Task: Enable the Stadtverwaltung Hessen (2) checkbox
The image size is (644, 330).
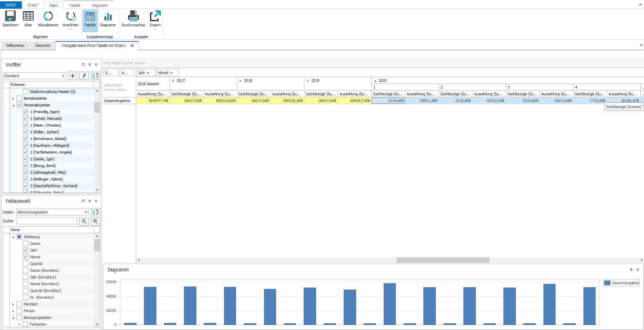Action: pyautogui.click(x=26, y=92)
